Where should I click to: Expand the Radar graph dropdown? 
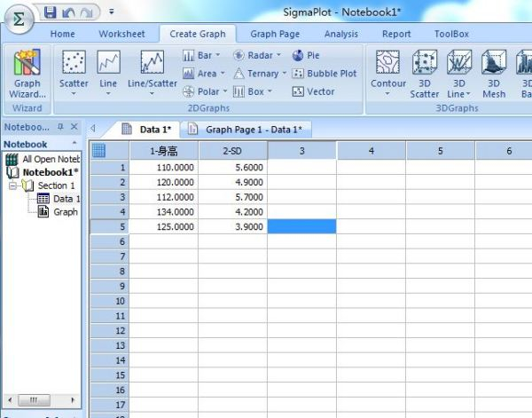click(x=257, y=55)
